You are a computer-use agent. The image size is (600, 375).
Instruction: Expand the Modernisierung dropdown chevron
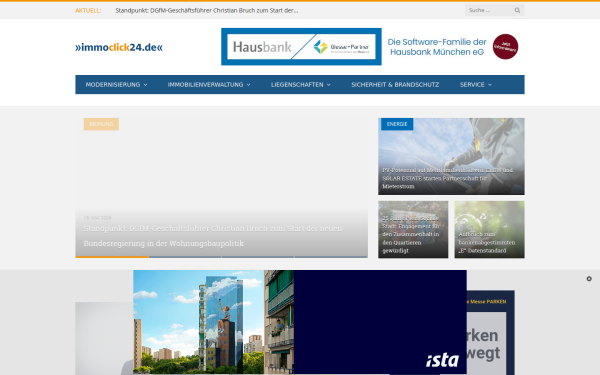pos(145,85)
